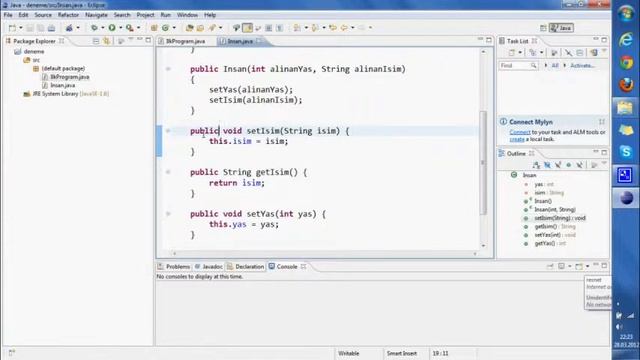Toggle Link with Editor in Package Explorer
This screenshot has width=640, height=360.
[x=106, y=41]
